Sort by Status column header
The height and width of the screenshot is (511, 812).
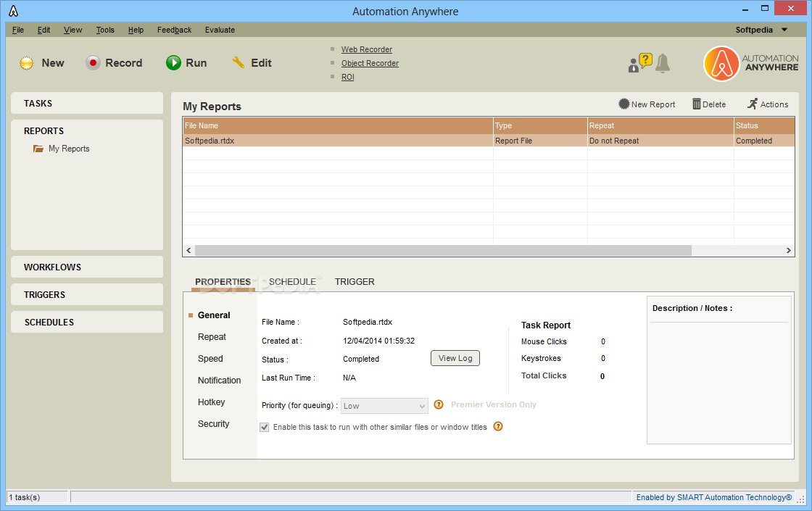[x=764, y=126]
